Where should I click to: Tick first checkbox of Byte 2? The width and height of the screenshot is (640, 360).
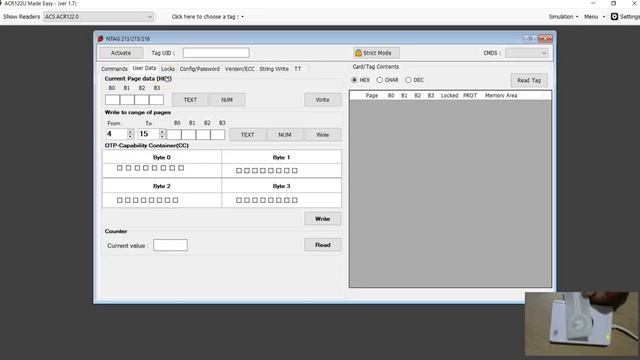[120, 200]
